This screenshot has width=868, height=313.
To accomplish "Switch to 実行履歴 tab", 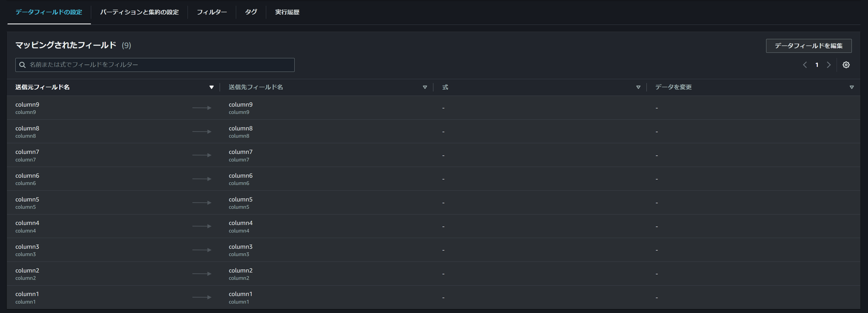I will [287, 12].
